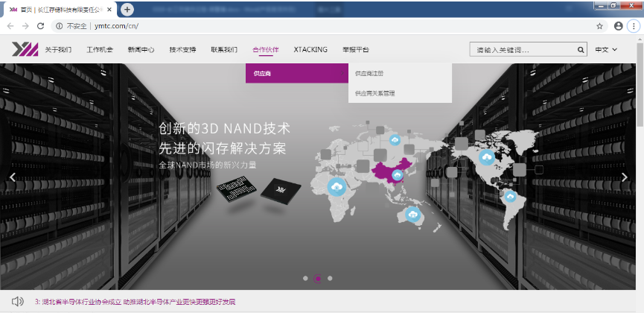Show next slide with right arrow
The height and width of the screenshot is (313, 644).
(625, 177)
